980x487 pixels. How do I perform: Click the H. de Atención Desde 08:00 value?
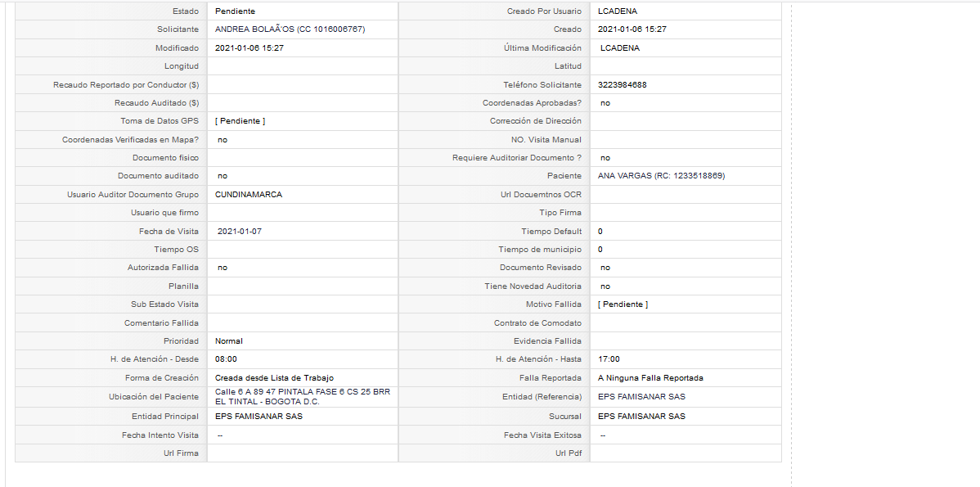226,359
